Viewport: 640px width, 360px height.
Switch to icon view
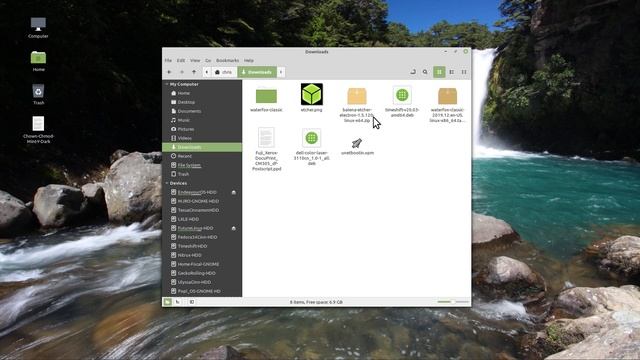point(439,72)
